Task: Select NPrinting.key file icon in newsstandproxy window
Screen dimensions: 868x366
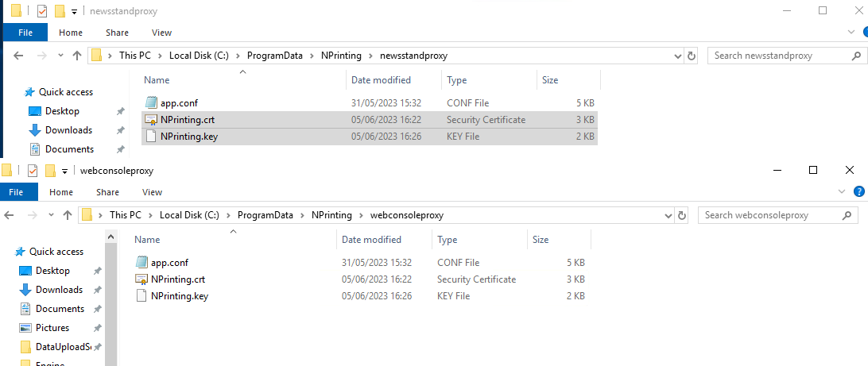Action: 152,137
